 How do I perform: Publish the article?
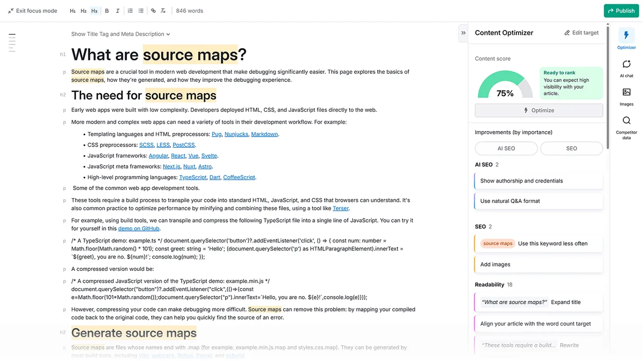pos(621,11)
